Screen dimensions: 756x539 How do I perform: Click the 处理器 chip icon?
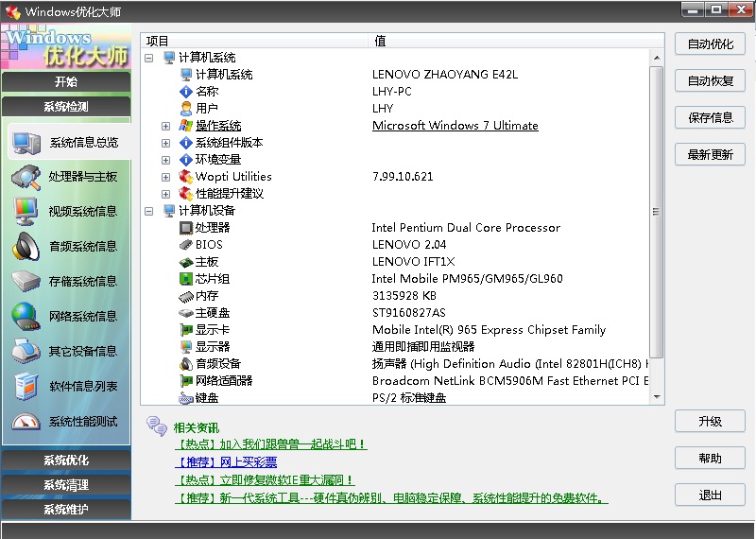click(185, 228)
